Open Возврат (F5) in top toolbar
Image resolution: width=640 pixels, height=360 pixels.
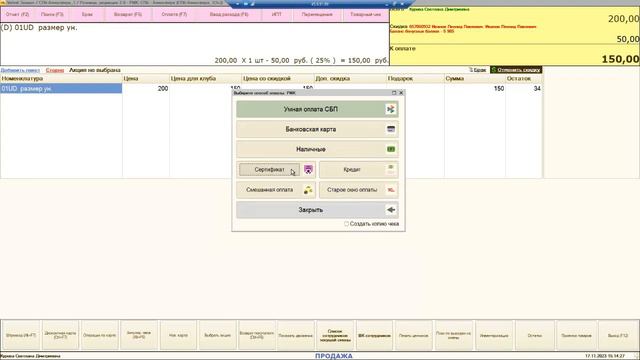pyautogui.click(x=128, y=14)
